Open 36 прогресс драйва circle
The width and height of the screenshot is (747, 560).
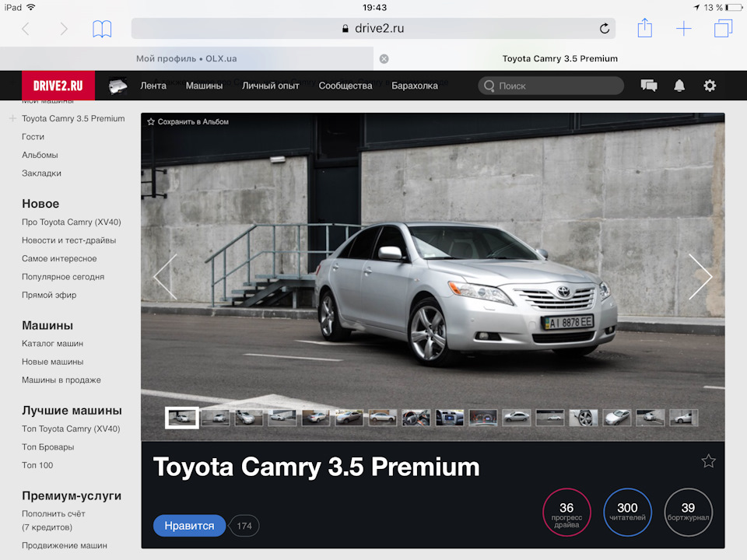(566, 513)
